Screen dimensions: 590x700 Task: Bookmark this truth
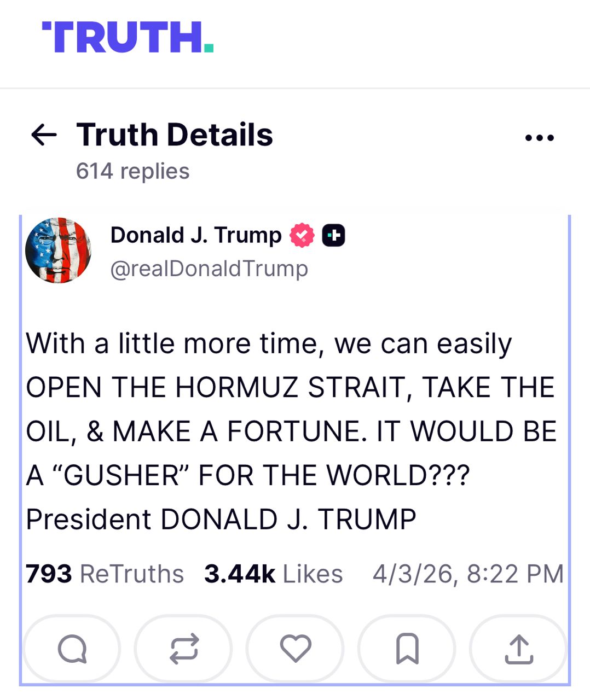tap(407, 649)
